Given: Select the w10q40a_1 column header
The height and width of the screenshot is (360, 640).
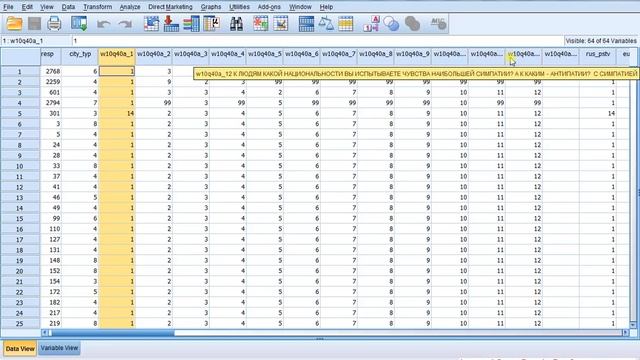Looking at the screenshot, I should click(x=117, y=57).
